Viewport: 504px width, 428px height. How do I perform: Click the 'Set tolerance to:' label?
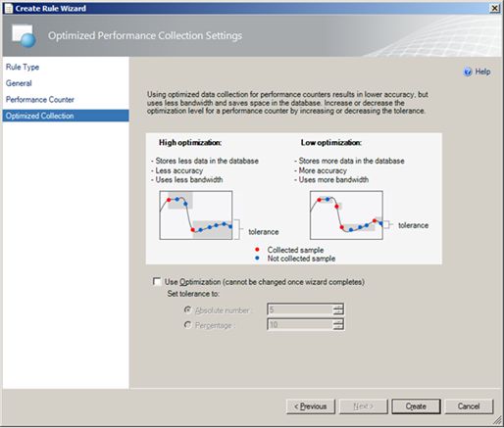click(193, 294)
